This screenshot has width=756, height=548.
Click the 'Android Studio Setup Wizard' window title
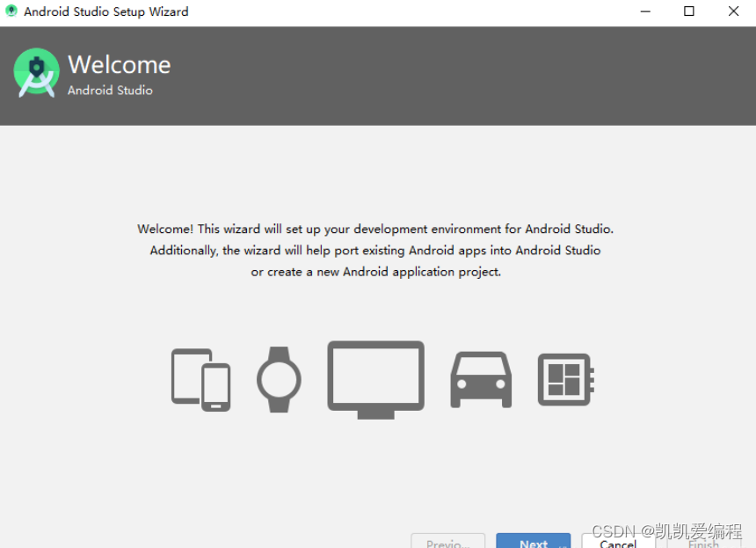point(106,11)
